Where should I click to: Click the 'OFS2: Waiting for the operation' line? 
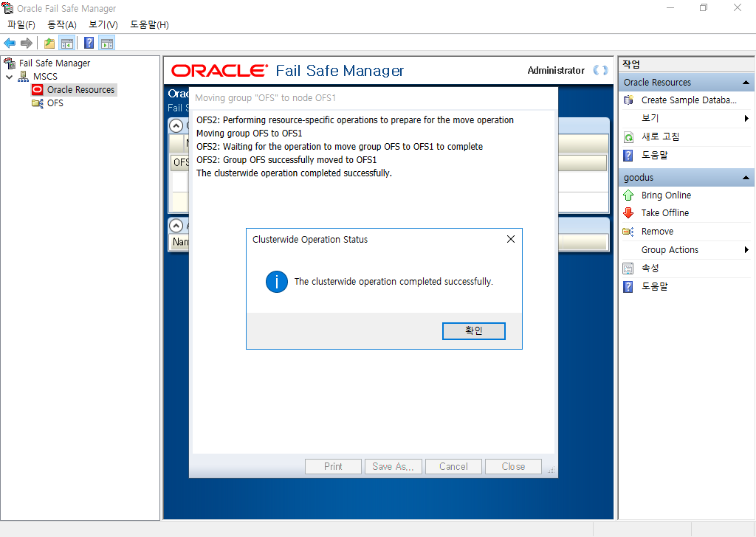(340, 146)
